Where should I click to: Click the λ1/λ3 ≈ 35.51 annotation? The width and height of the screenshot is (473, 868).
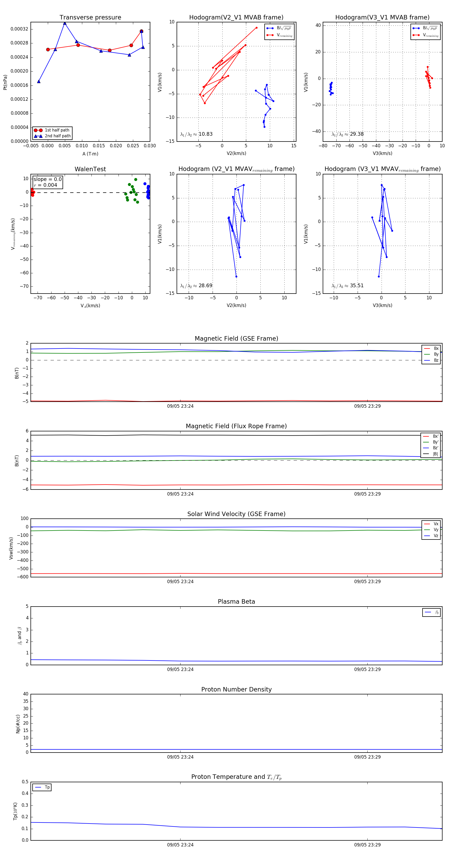click(x=347, y=286)
